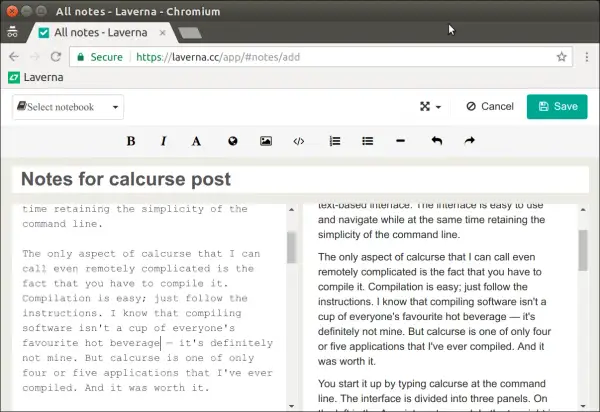This screenshot has width=600, height=412.
Task: Click editor text 'compiled. And it was worth it.'
Action: (x=116, y=388)
